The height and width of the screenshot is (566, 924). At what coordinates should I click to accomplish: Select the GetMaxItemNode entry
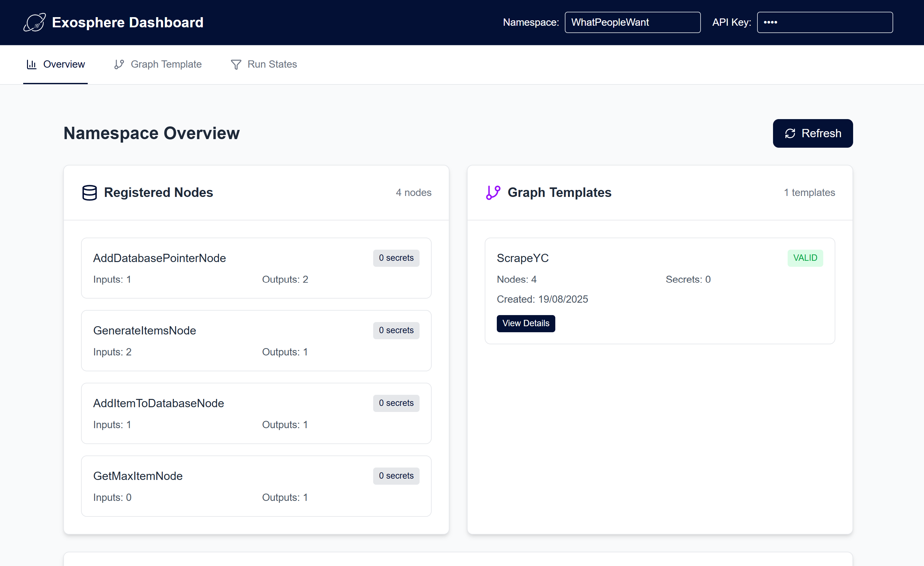point(256,486)
